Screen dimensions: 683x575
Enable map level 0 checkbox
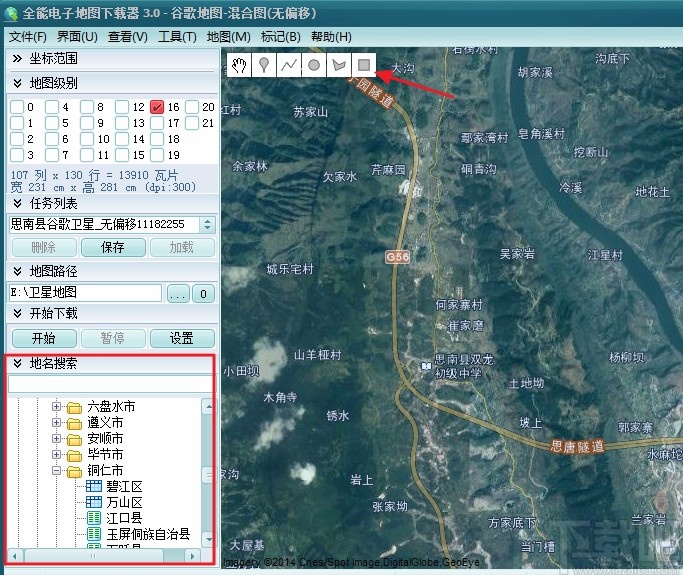17,107
